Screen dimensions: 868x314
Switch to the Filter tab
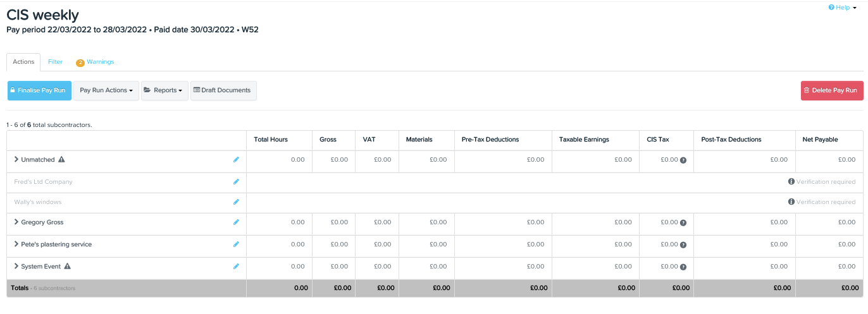click(x=55, y=62)
